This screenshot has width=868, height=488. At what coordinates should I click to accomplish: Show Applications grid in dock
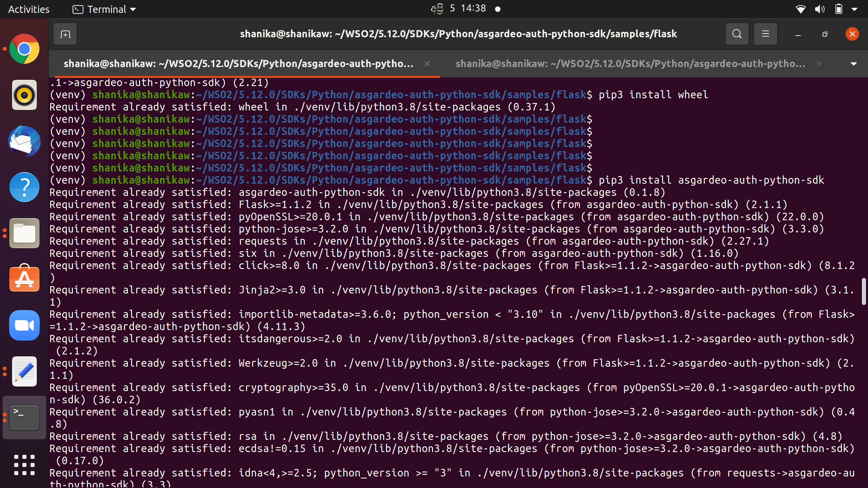[24, 465]
